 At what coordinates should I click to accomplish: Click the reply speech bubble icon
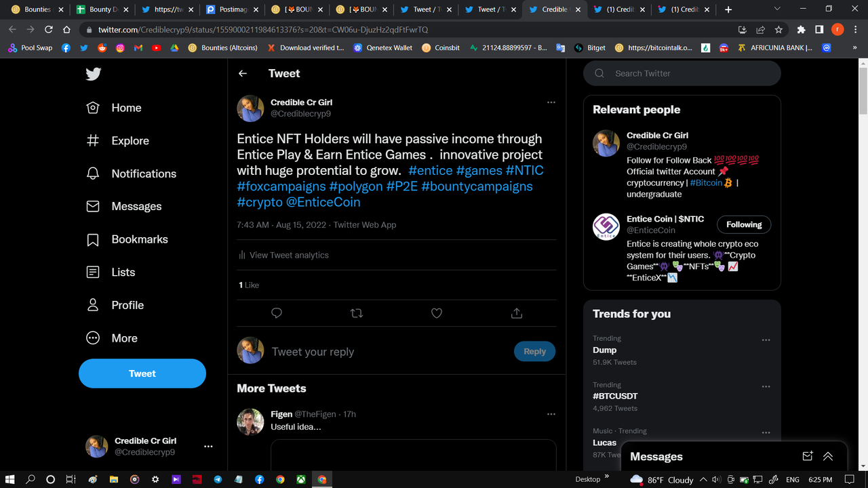point(277,313)
